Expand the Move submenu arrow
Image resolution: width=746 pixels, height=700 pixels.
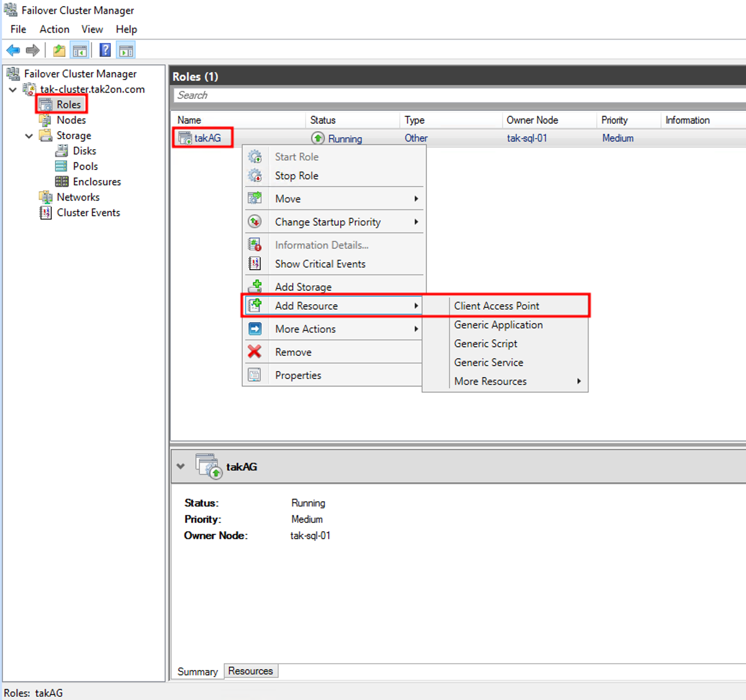[416, 198]
